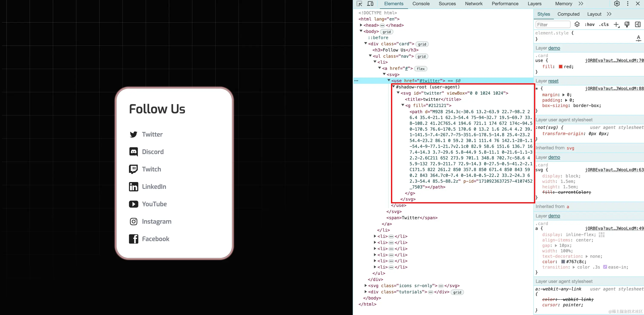The width and height of the screenshot is (644, 315).
Task: Show more Styles pane tabs chevron
Action: click(609, 14)
